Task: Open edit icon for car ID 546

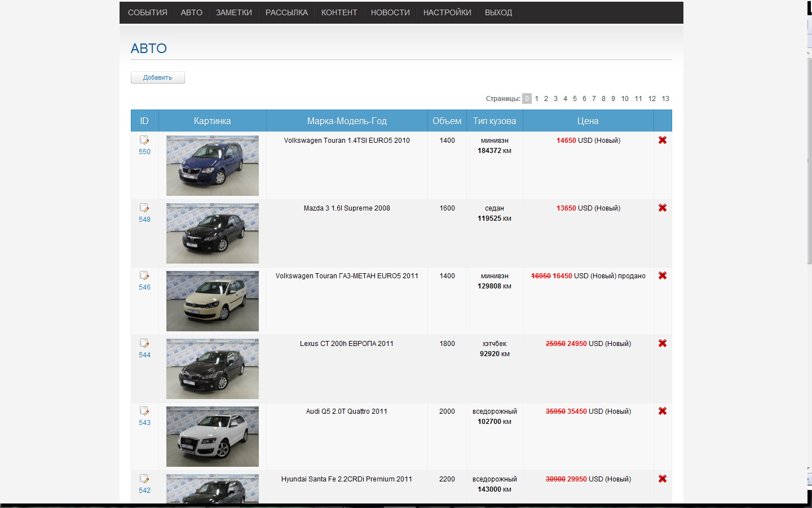Action: coord(144,275)
